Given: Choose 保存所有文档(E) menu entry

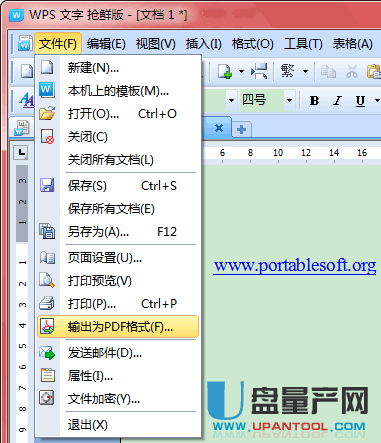Looking at the screenshot, I should 118,209.
